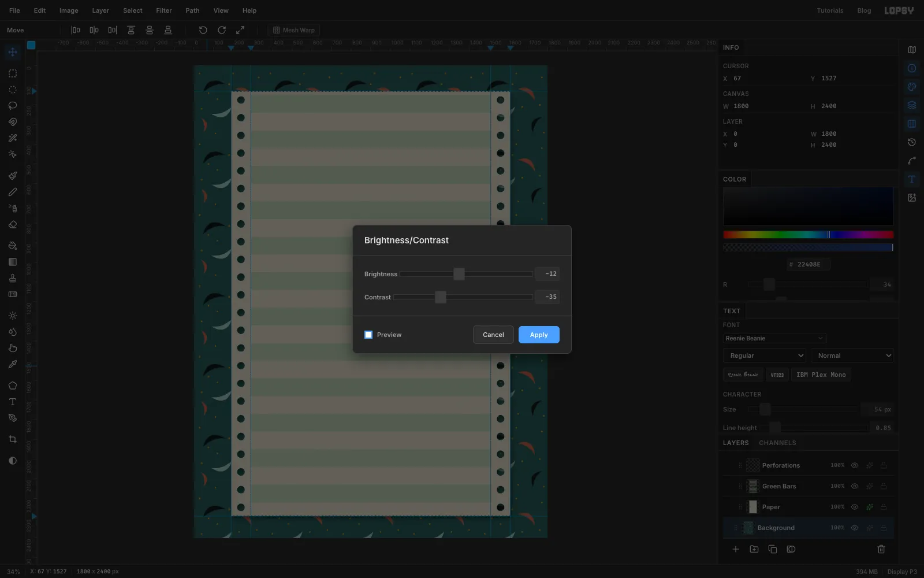Screen dimensions: 924x578
Task: Click the Cancel button
Action: pos(493,335)
